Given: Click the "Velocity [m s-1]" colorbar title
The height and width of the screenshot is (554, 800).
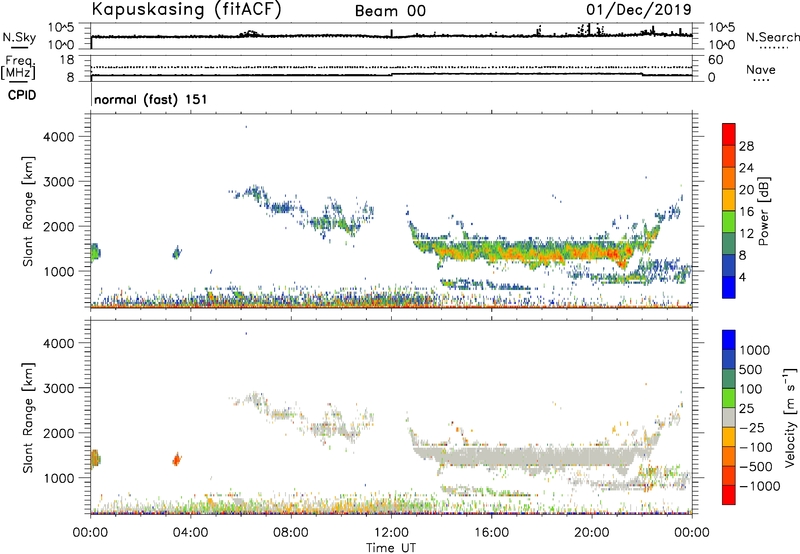Looking at the screenshot, I should [x=790, y=417].
